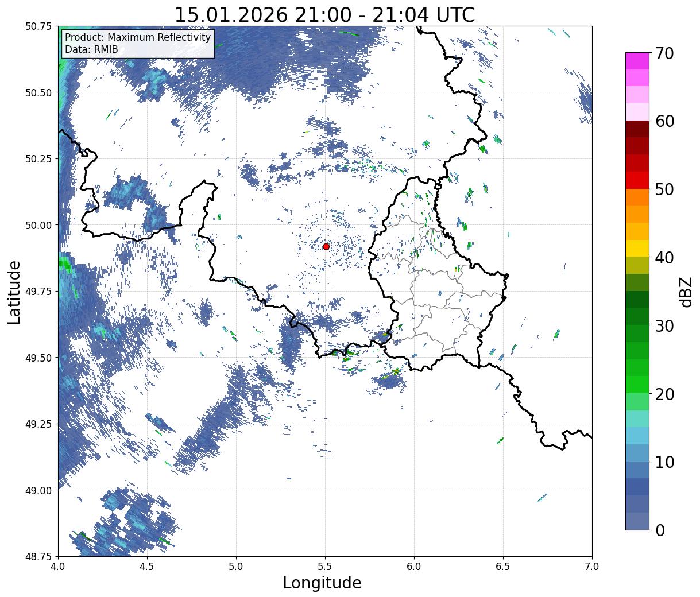Click the colorbar tick label 30
The width and height of the screenshot is (700, 597).
click(664, 326)
